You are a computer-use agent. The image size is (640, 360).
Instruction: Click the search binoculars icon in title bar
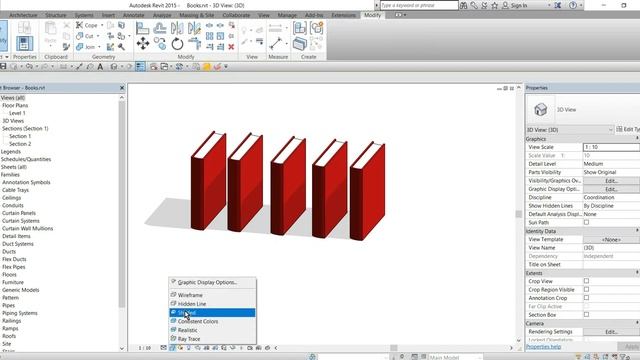point(464,5)
